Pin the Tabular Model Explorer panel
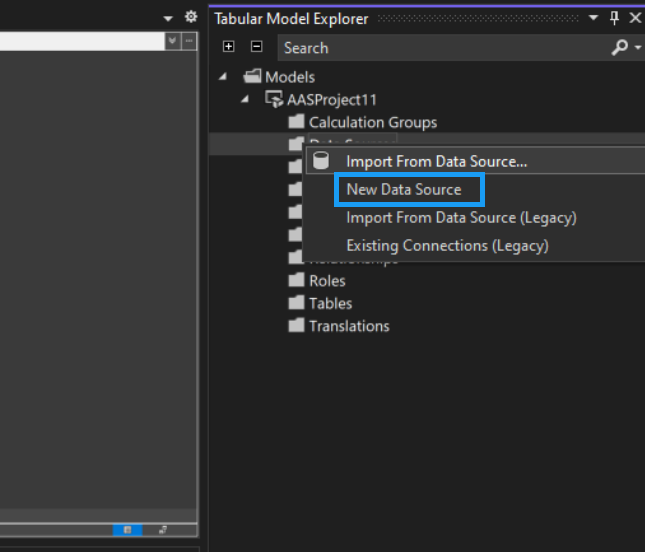Screen dimensions: 645x552 click(614, 18)
